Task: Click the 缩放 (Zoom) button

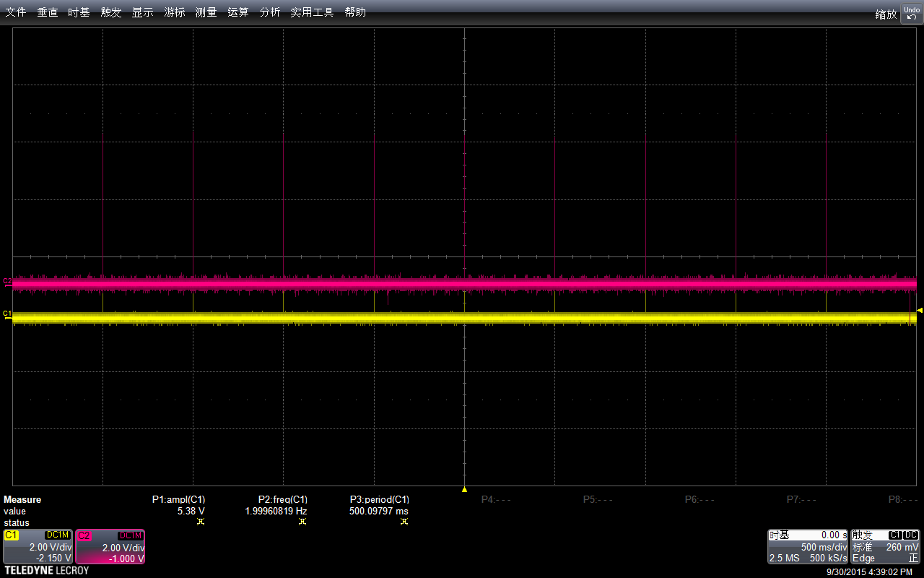Action: [x=886, y=14]
